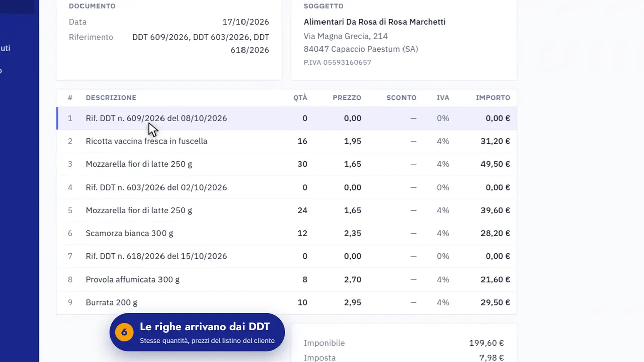Screen dimensions: 644x362
Task: Select the Scamorza bianca 300 g row
Action: tap(287, 233)
